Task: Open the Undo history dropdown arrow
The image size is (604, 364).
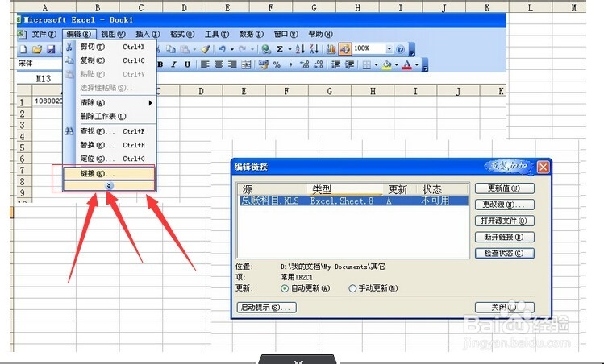Action: (232, 49)
